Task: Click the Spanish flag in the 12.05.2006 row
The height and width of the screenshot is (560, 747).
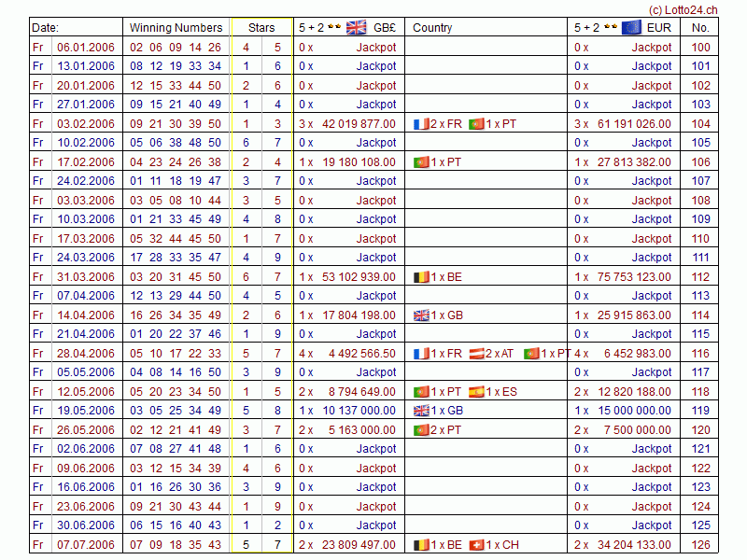Action: coord(476,392)
